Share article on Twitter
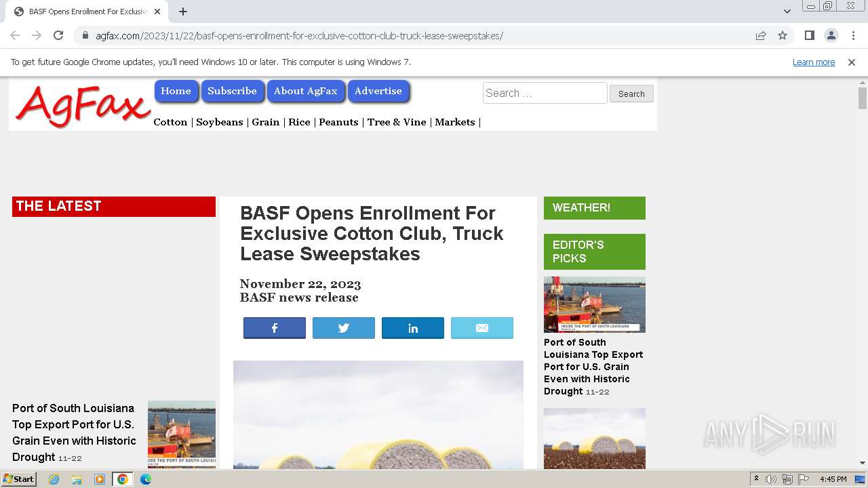 [344, 328]
